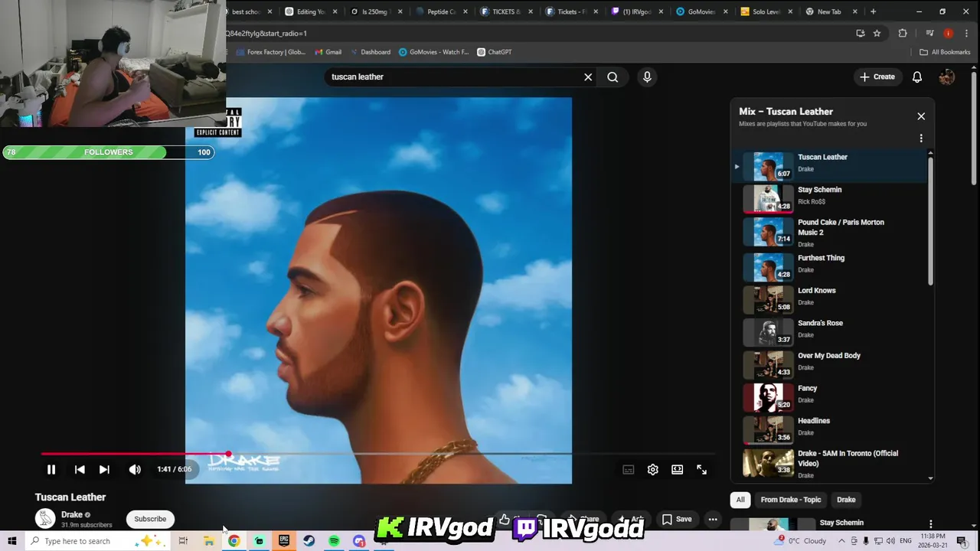Start voice search with microphone icon
Viewport: 980px width, 551px height.
tap(647, 77)
